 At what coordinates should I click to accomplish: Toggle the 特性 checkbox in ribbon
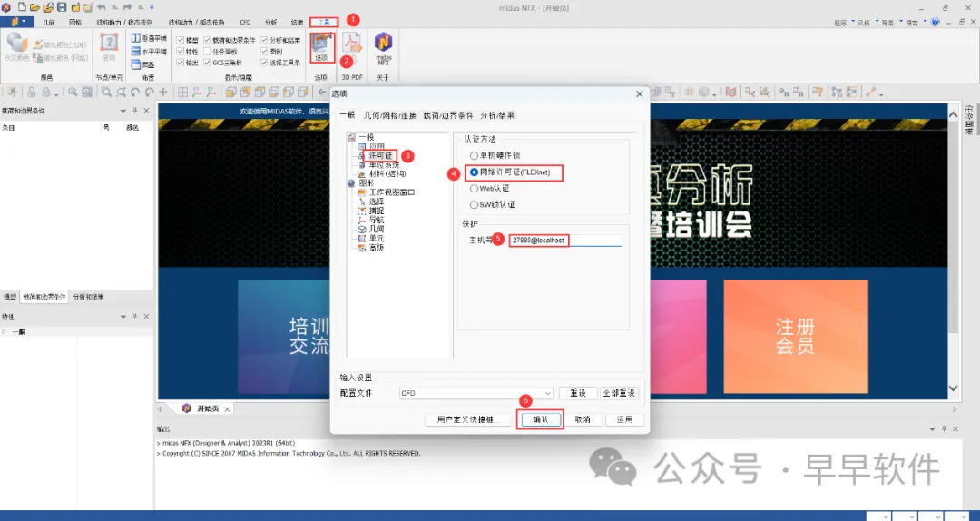click(x=180, y=52)
